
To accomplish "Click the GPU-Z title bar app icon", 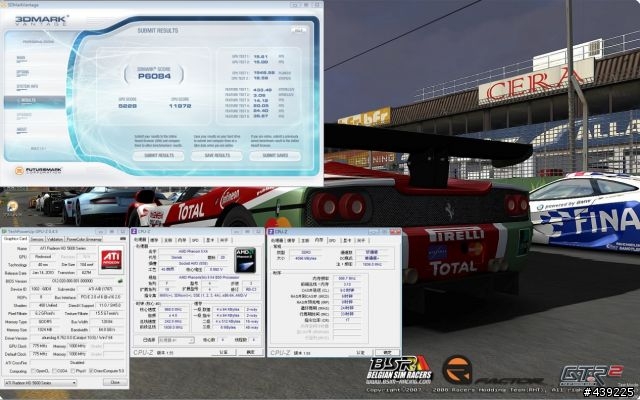I will [4, 231].
